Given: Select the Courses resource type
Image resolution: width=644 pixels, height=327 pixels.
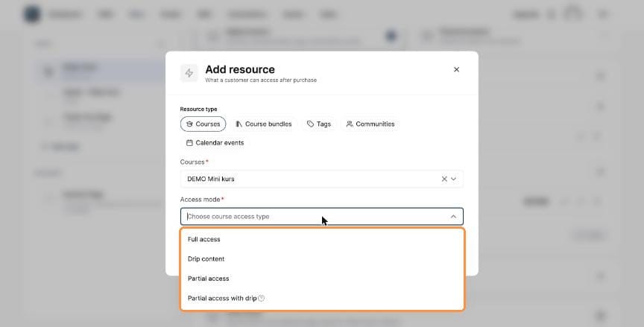Looking at the screenshot, I should (x=203, y=124).
